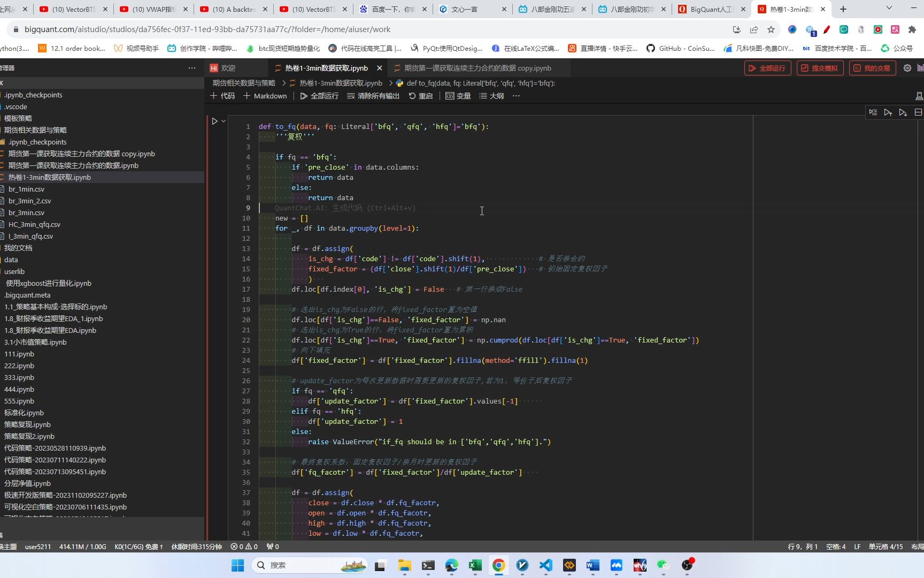Open the 大纲 outline view
This screenshot has width=924, height=578.
(491, 96)
